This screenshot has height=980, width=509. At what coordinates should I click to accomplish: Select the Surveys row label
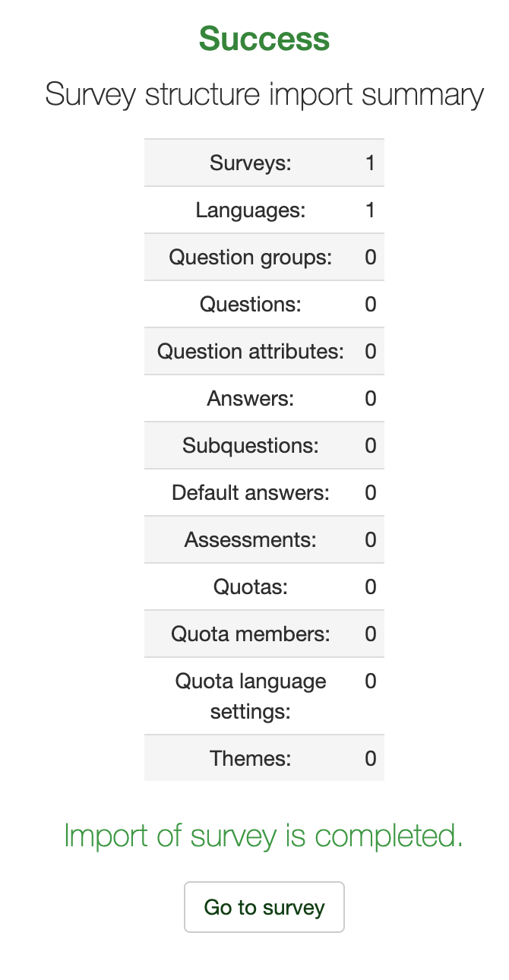tap(251, 163)
